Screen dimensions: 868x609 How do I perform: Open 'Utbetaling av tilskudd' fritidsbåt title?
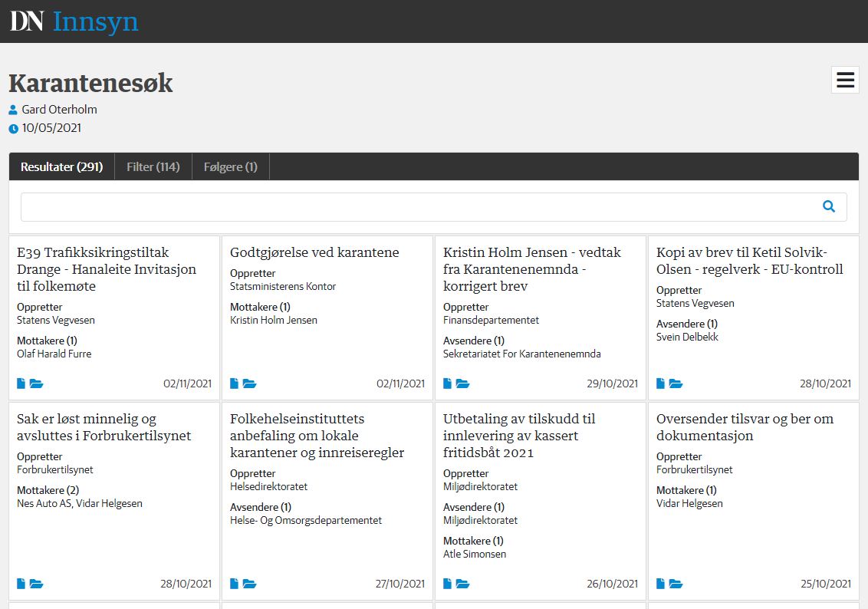tap(519, 436)
